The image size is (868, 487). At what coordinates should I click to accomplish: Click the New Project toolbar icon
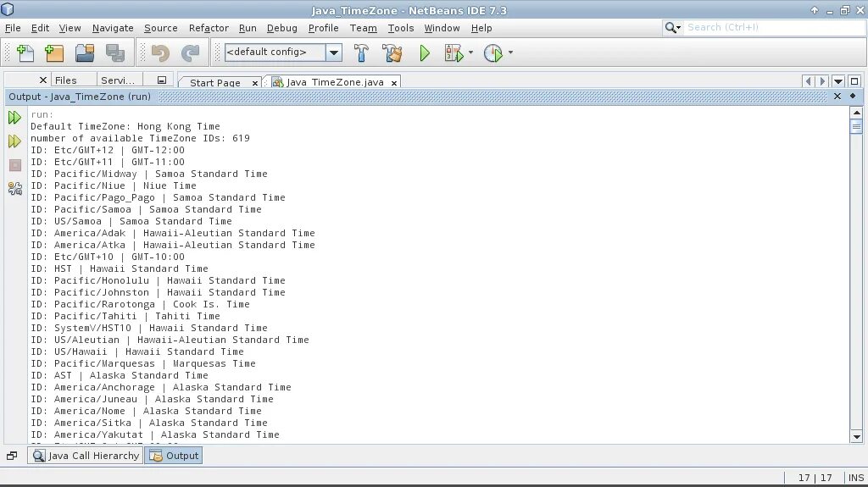coord(54,53)
